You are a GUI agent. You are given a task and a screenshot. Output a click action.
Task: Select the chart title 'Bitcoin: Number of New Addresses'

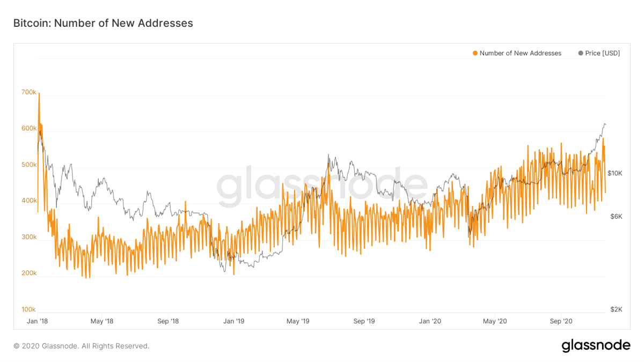103,23
